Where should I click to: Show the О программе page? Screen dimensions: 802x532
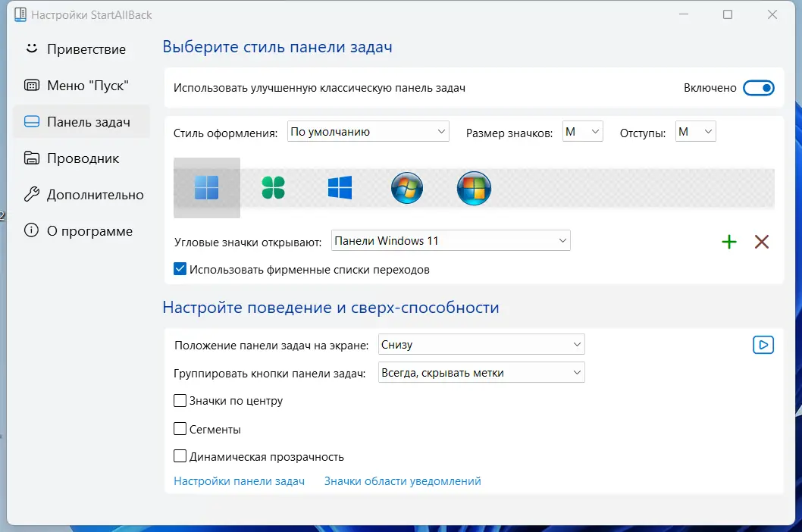tap(82, 230)
